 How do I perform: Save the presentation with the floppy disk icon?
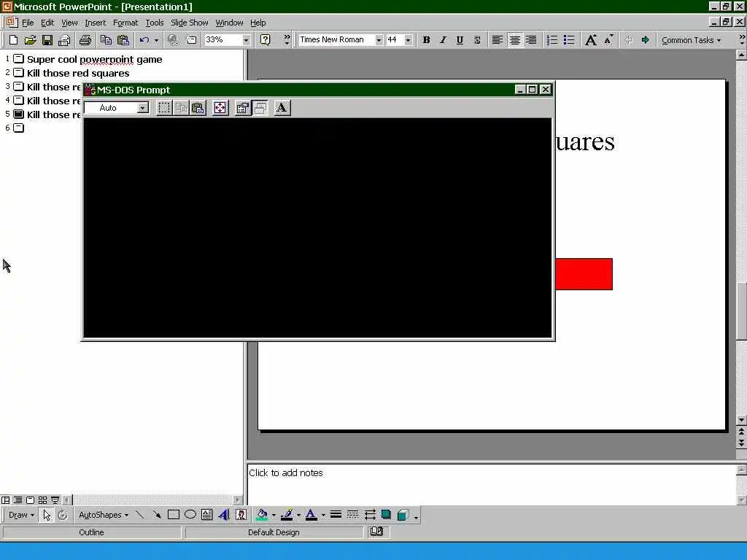tap(47, 40)
